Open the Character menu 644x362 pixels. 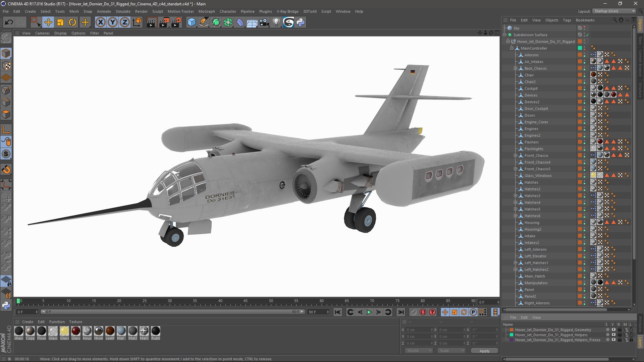228,11
